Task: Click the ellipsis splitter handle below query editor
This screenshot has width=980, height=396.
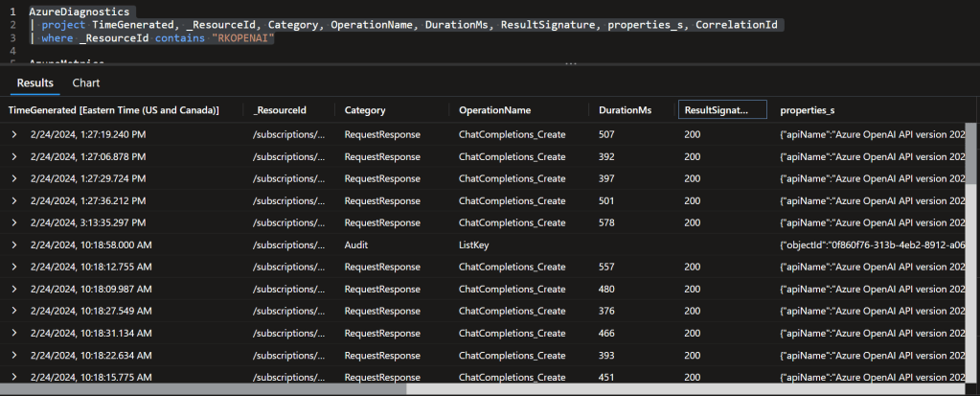Action: click(x=572, y=64)
